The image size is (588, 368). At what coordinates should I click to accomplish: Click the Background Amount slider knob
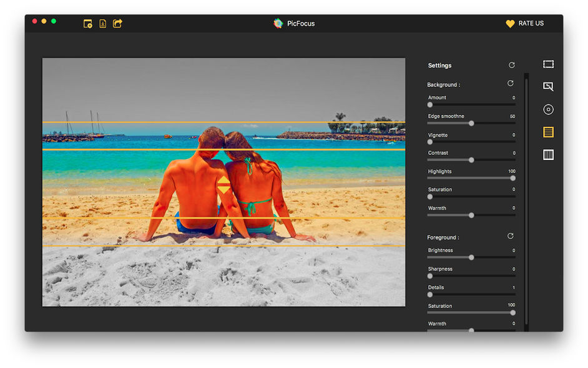click(430, 105)
